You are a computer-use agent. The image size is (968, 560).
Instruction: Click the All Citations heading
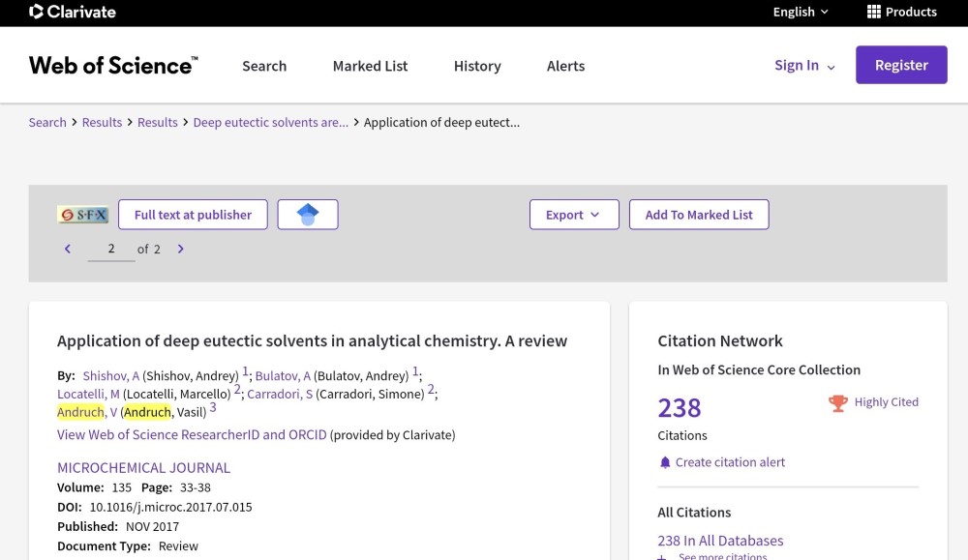(694, 513)
